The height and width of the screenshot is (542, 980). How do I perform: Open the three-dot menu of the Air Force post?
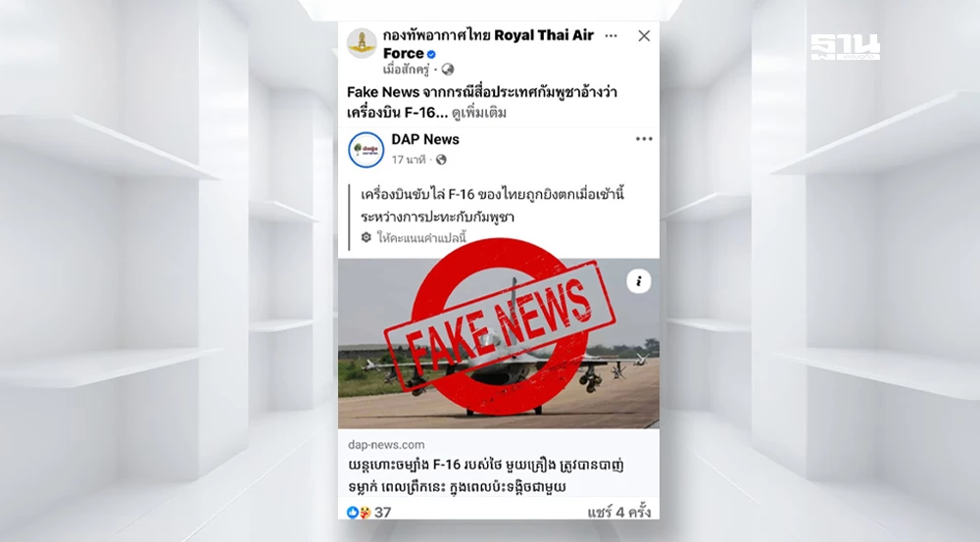[612, 35]
